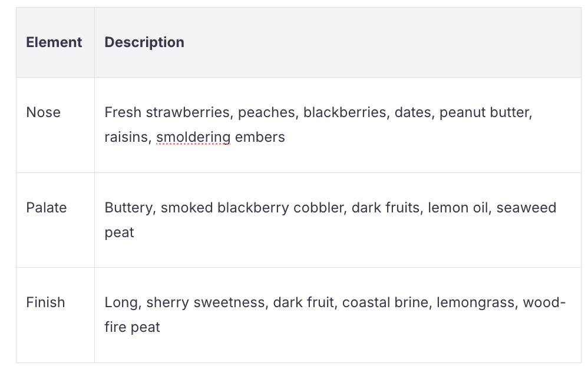Click the "Element" column header
The height and width of the screenshot is (366, 588).
pos(54,42)
